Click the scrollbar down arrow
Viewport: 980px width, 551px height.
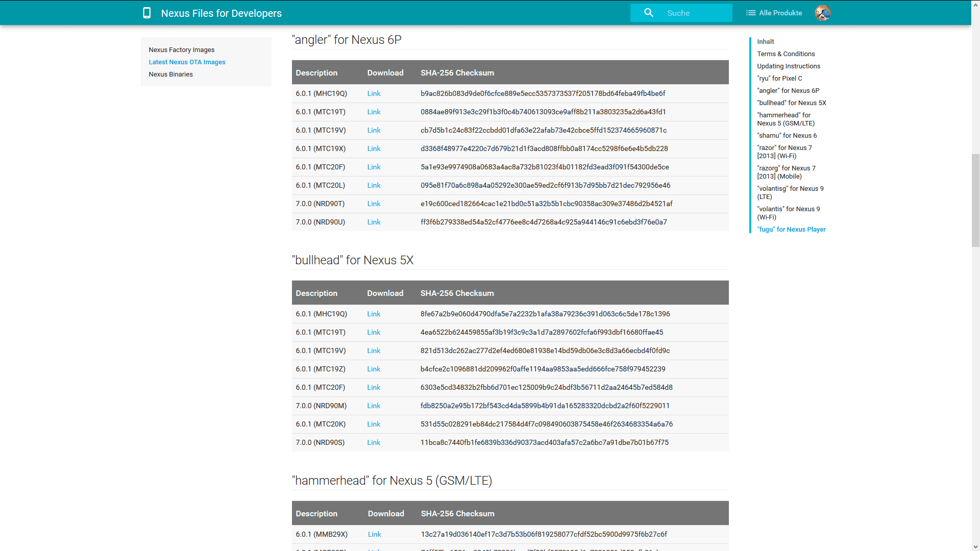(975, 547)
